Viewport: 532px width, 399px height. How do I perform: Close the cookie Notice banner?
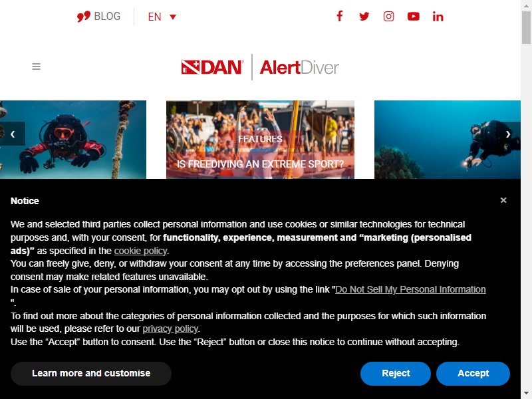[x=503, y=200]
